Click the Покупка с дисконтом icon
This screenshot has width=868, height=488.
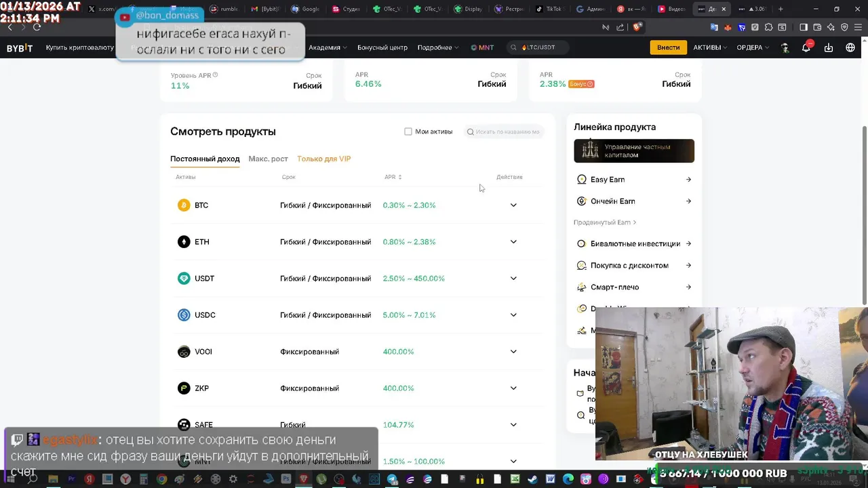(581, 265)
